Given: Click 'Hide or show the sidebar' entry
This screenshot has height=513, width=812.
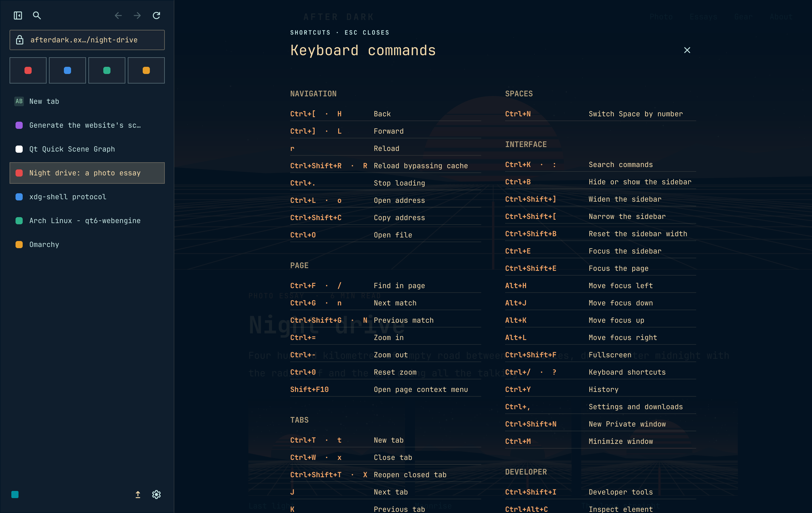Looking at the screenshot, I should 600,182.
